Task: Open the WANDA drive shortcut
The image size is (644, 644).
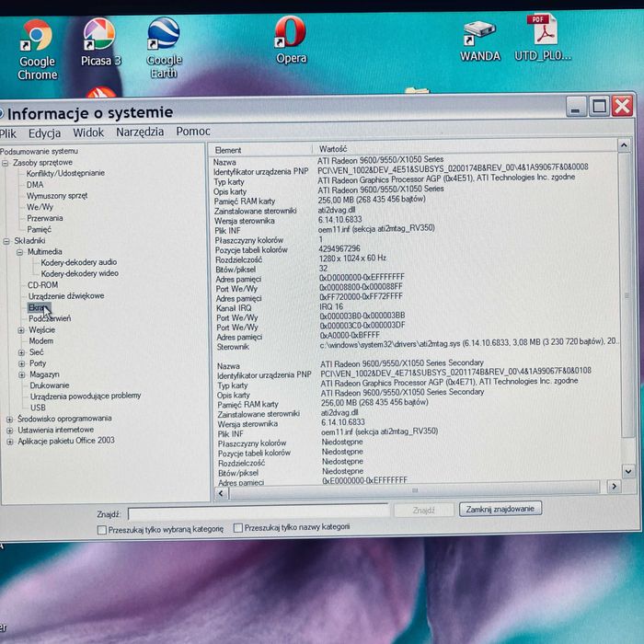Action: click(x=479, y=41)
